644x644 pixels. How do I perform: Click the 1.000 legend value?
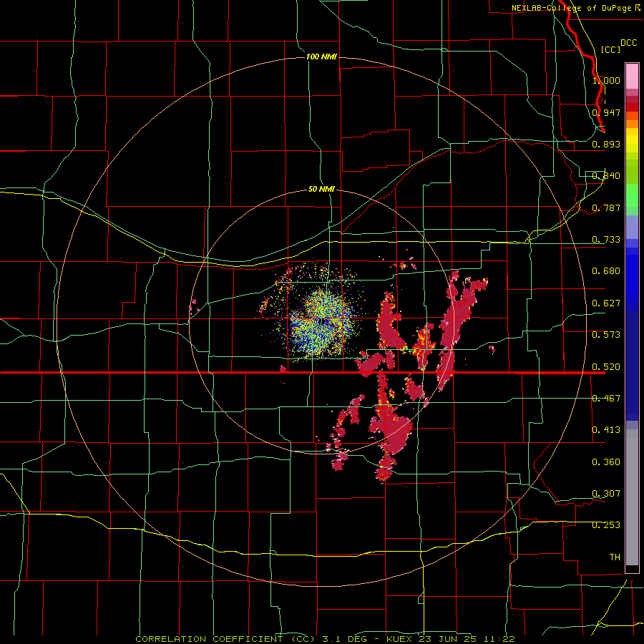point(606,80)
